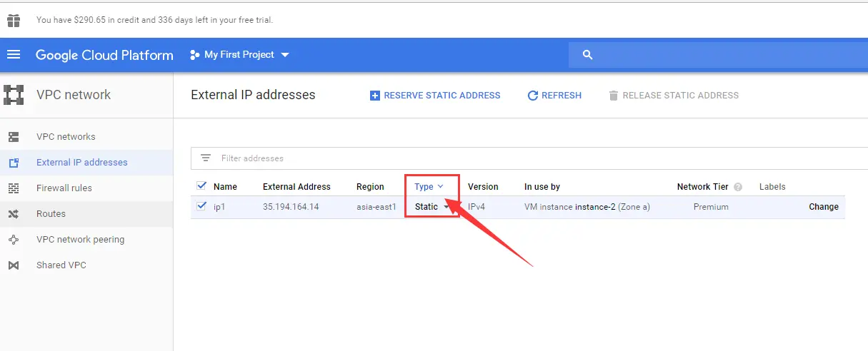Click the filter lines icon

tap(206, 158)
